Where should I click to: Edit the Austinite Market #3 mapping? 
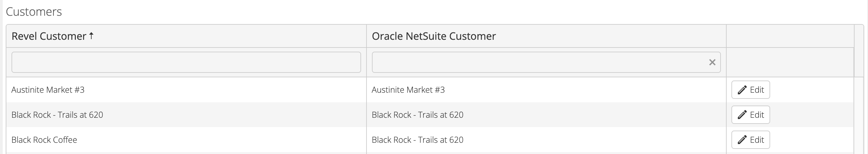point(750,90)
